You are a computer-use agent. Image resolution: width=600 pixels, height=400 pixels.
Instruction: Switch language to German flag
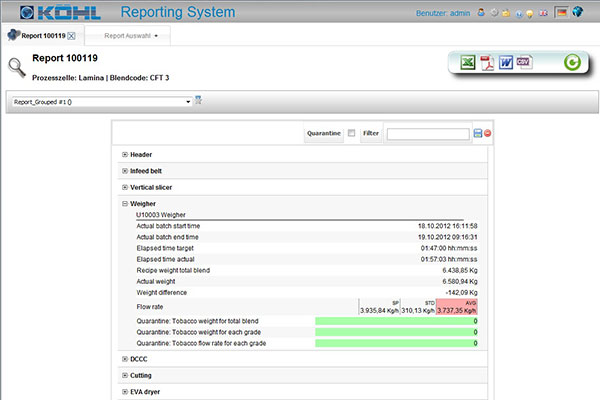[x=561, y=13]
